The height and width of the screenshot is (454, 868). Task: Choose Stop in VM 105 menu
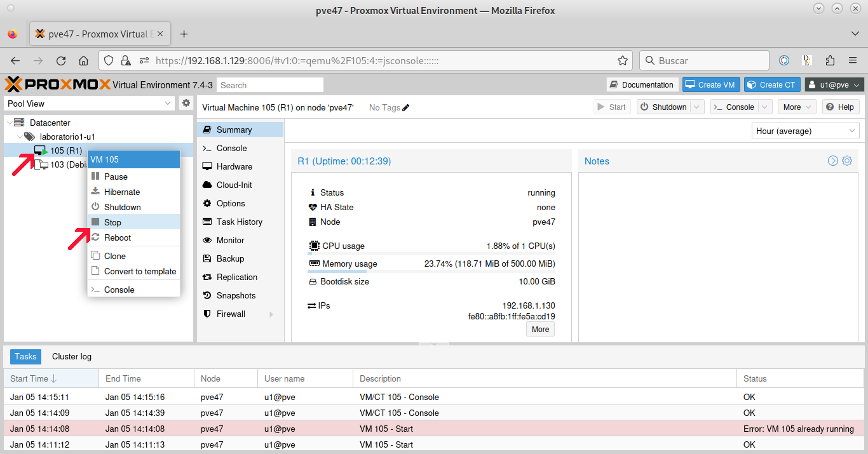(x=133, y=222)
